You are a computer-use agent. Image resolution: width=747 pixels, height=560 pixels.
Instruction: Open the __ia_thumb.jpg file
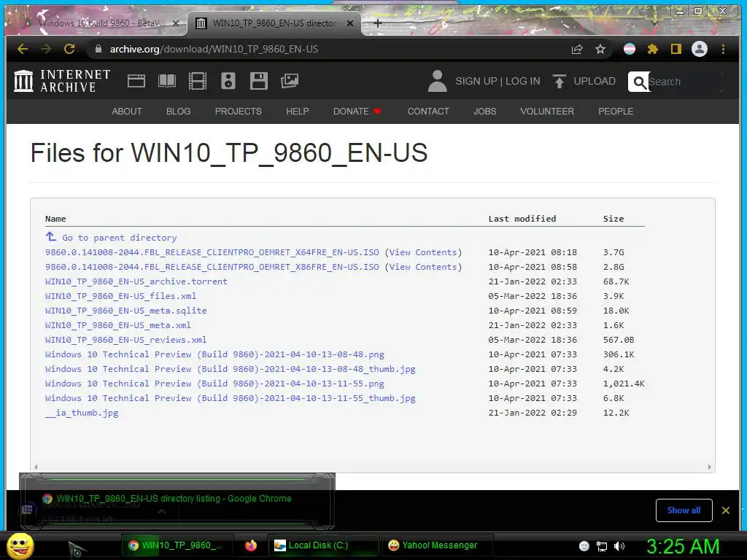click(82, 413)
